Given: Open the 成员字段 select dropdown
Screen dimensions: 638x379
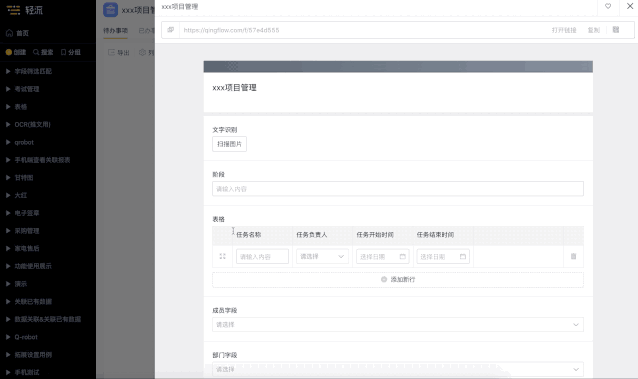Looking at the screenshot, I should click(x=398, y=324).
